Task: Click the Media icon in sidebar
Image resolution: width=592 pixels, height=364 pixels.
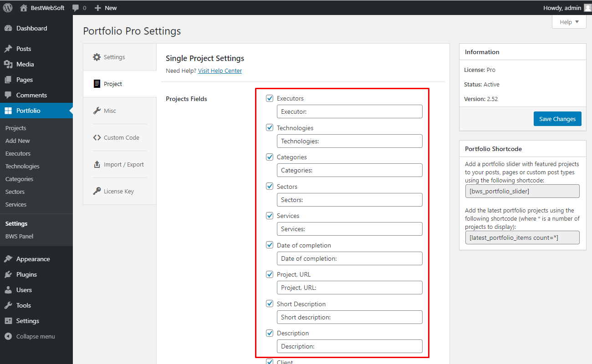Action: (x=8, y=64)
